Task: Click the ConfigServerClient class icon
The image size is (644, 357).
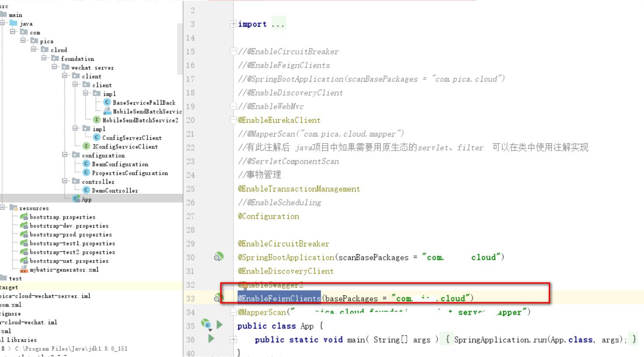Action: pos(97,137)
